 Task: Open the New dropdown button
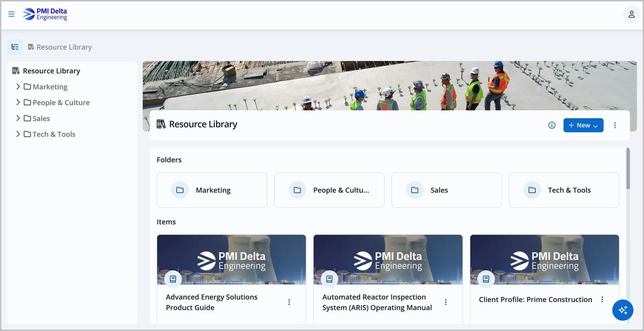(x=583, y=125)
